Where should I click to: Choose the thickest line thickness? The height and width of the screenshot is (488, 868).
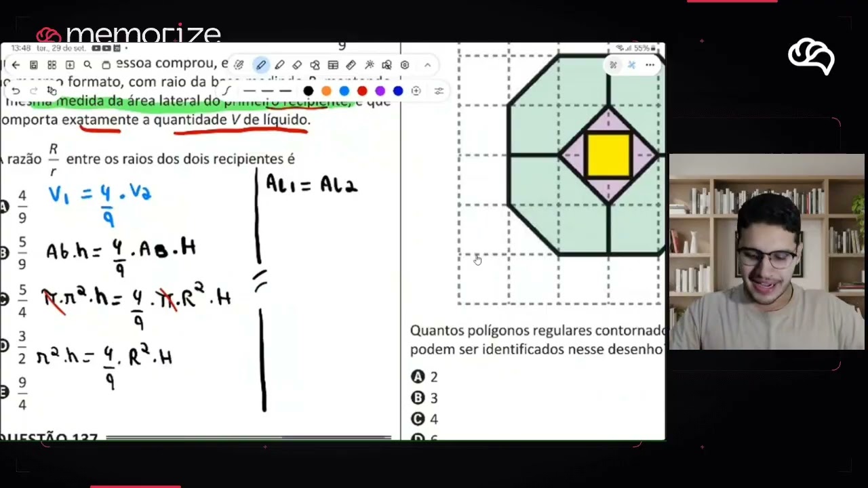(285, 91)
